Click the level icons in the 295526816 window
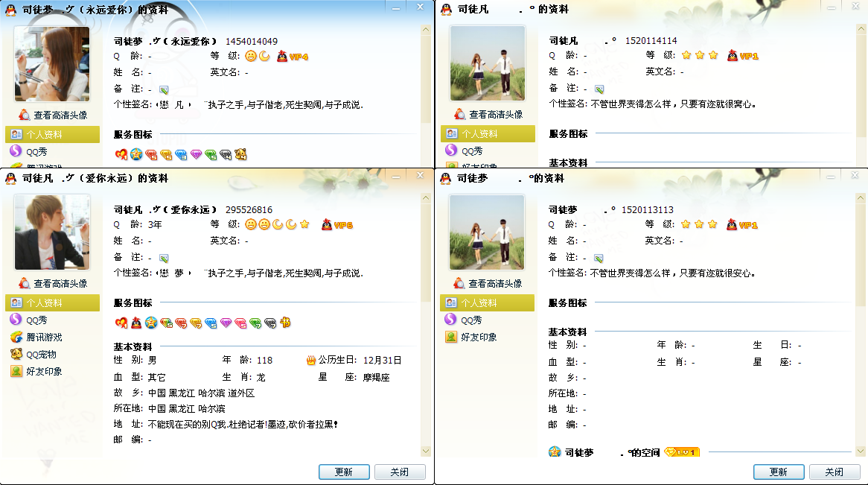 click(x=278, y=224)
